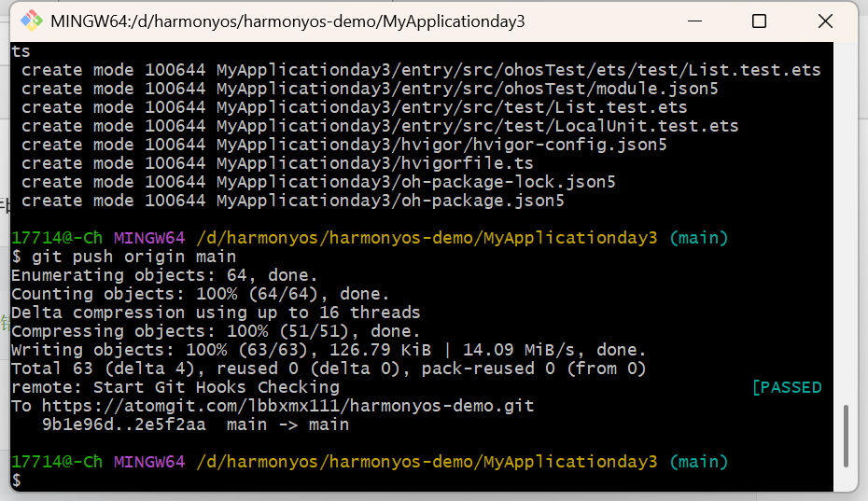The height and width of the screenshot is (501, 868).
Task: Click the 'Writing objects: 100% (63/63)' line
Action: [329, 350]
